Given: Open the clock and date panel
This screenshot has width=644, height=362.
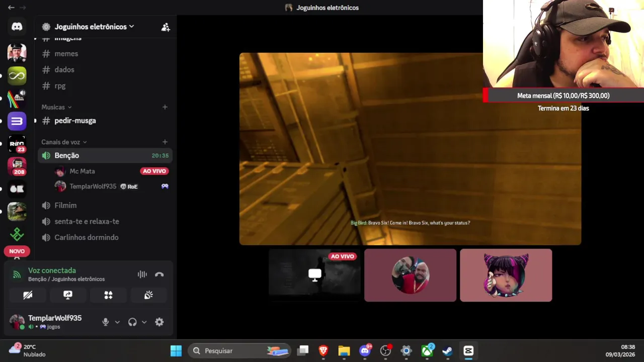Looking at the screenshot, I should [x=620, y=351].
